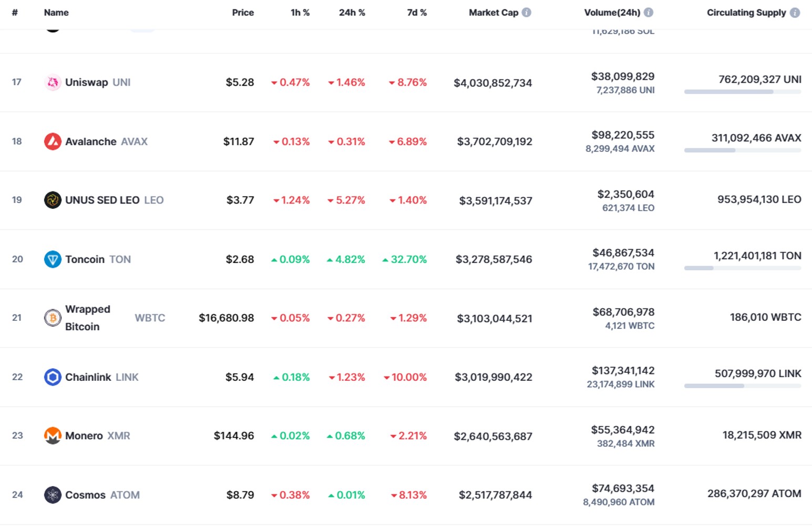Screen dimensions: 812x526
Task: Click the Monero logo icon
Action: (53, 436)
